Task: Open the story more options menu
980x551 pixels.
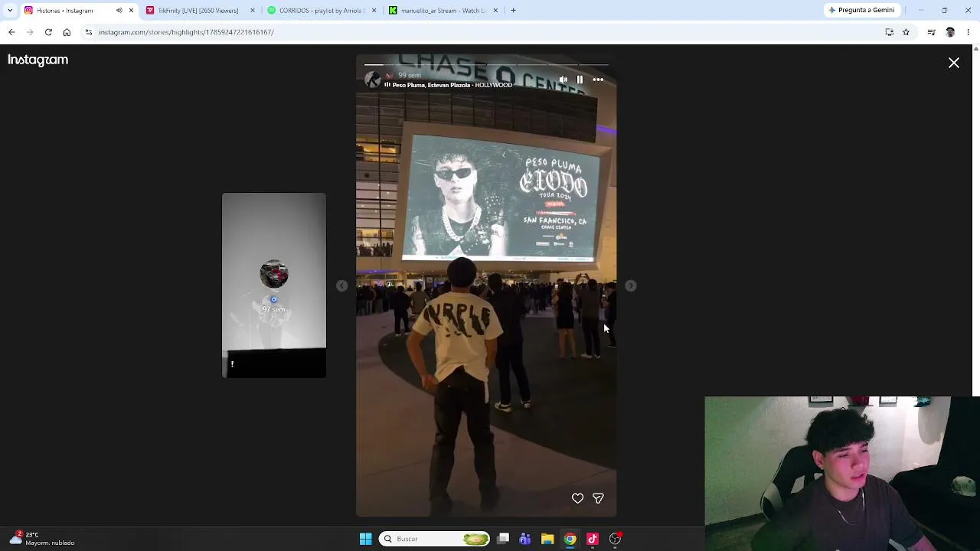Action: (598, 80)
